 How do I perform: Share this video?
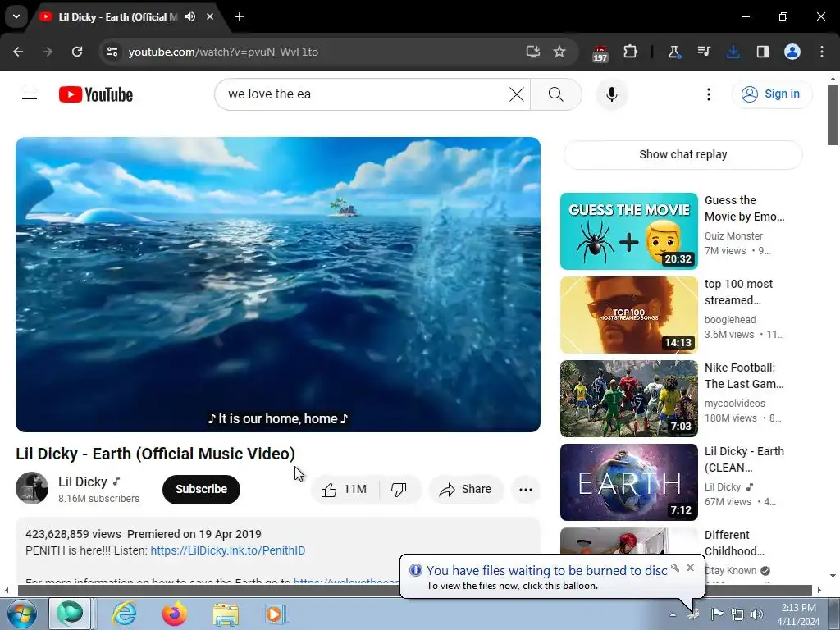click(465, 489)
